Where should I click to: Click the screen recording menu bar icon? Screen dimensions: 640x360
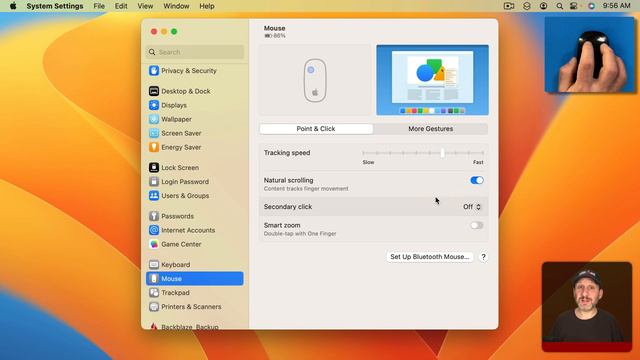pos(509,6)
